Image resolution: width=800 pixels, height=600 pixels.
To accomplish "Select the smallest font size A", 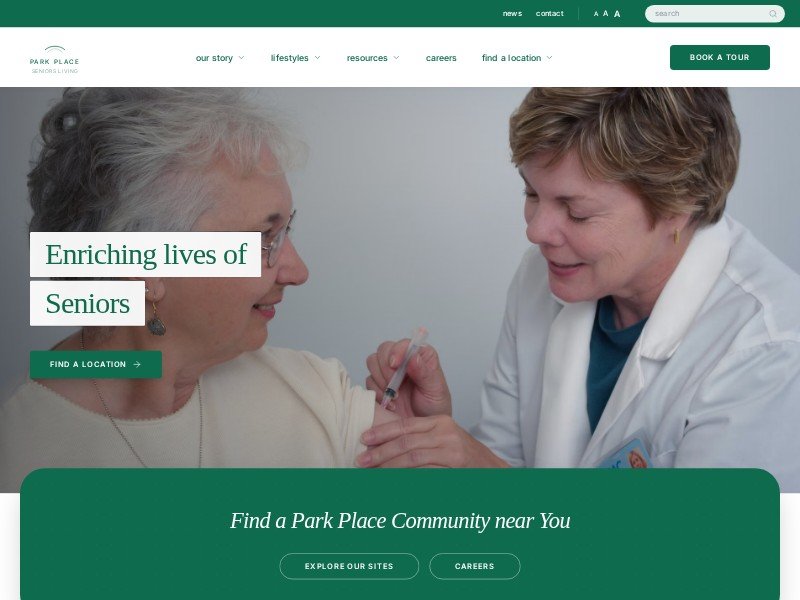I will 596,14.
